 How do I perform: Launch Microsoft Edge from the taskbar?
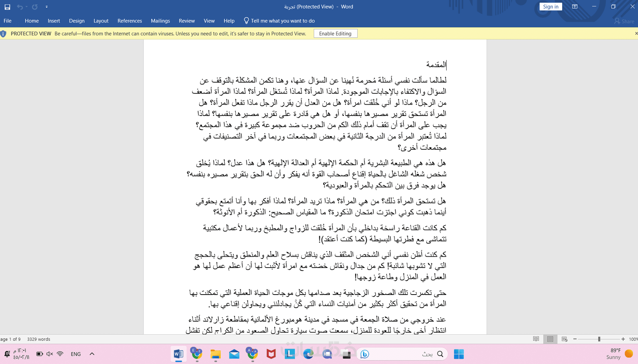coord(308,354)
